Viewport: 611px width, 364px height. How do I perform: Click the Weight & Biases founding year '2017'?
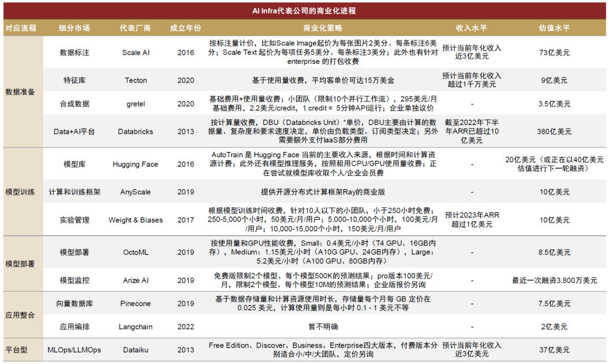(186, 220)
